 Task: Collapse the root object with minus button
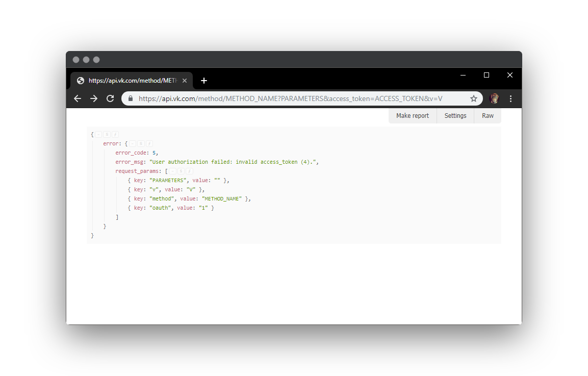pyautogui.click(x=98, y=134)
